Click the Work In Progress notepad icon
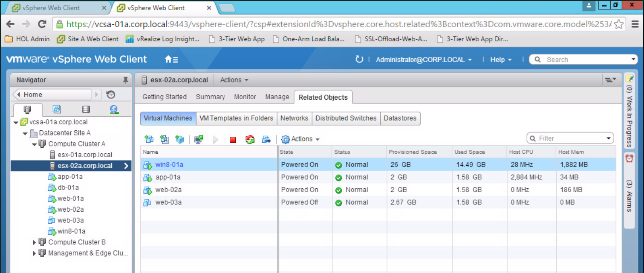Viewport: 644px width, 273px height. click(x=630, y=78)
